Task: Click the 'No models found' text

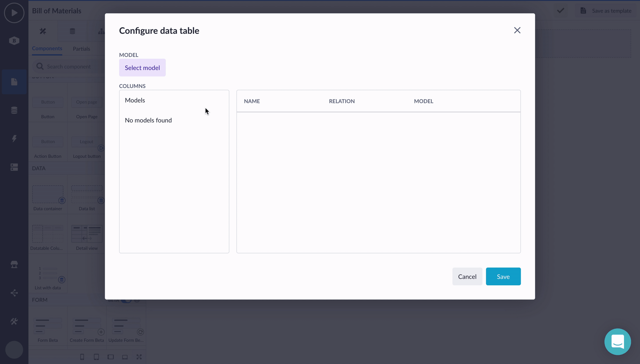Action: [x=148, y=120]
